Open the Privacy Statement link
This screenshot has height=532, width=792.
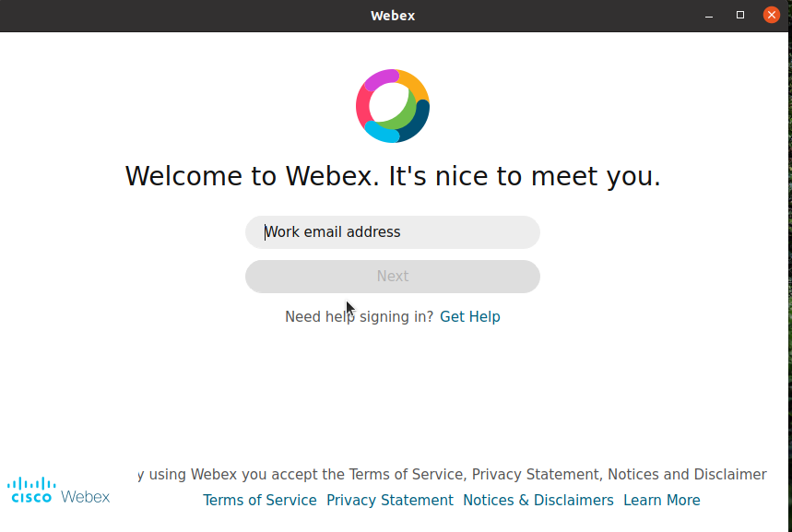(x=390, y=501)
